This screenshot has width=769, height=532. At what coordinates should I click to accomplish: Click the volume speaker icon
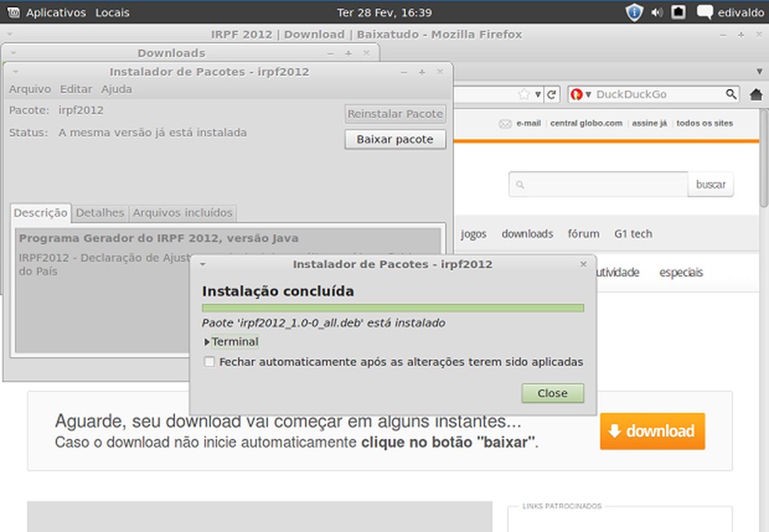pos(656,12)
